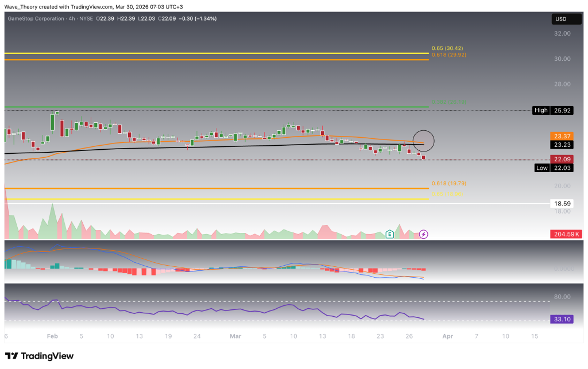Viewport: 588px width, 369px height.
Task: Select the black circle annotation on chart
Action: click(423, 139)
